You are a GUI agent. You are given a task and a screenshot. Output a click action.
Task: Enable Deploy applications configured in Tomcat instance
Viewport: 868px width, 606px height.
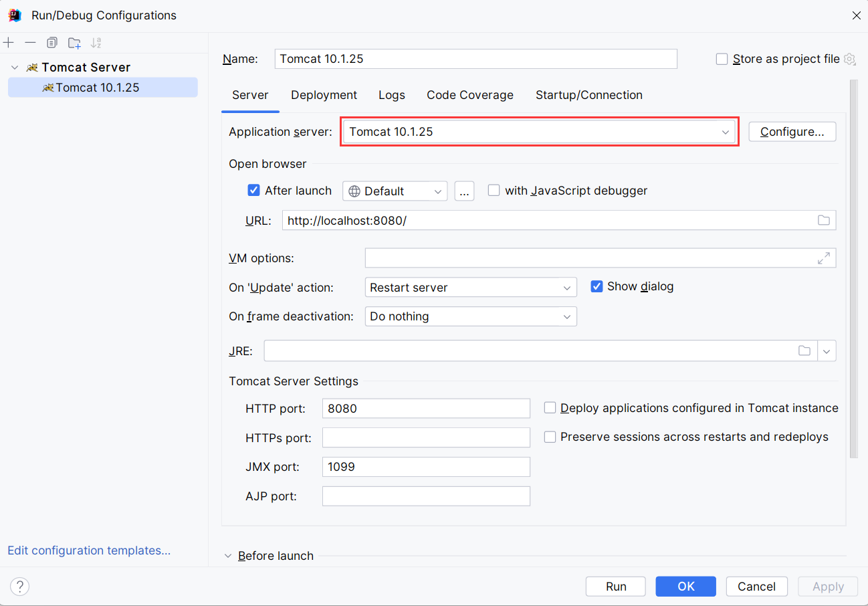coord(550,407)
